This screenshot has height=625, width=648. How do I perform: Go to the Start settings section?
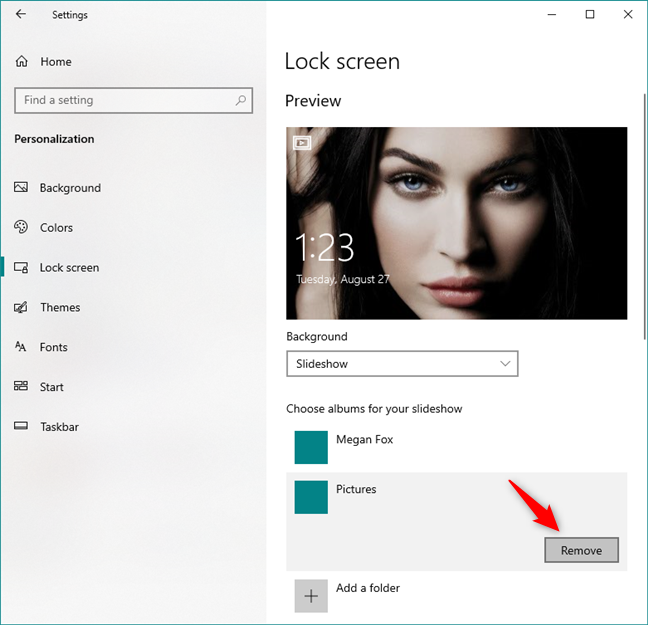51,387
